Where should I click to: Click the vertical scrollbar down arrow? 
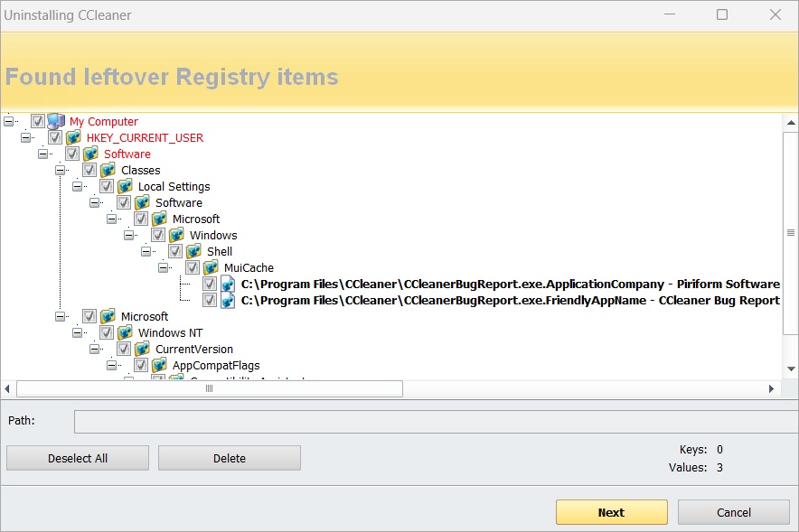tap(791, 369)
